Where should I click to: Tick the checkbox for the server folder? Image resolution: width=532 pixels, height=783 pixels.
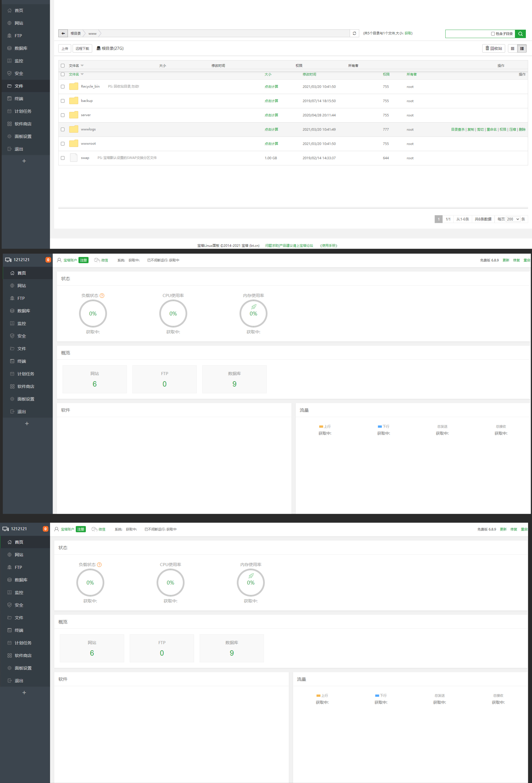63,115
